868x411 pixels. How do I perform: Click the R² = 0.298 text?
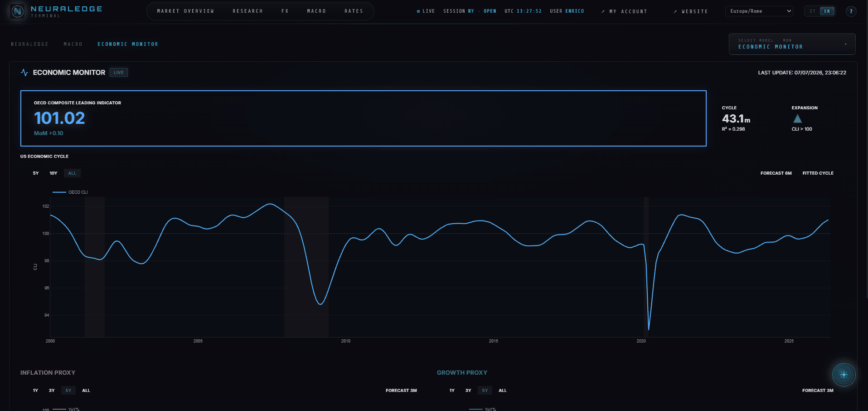[x=733, y=129]
